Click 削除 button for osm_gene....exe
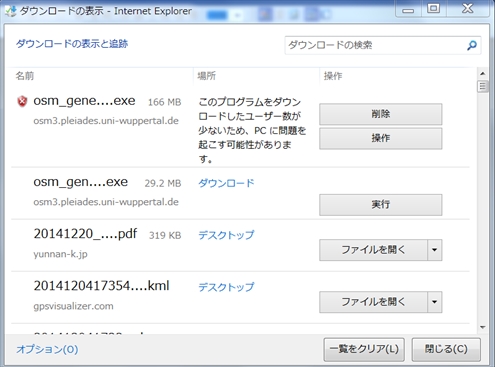 pos(381,114)
